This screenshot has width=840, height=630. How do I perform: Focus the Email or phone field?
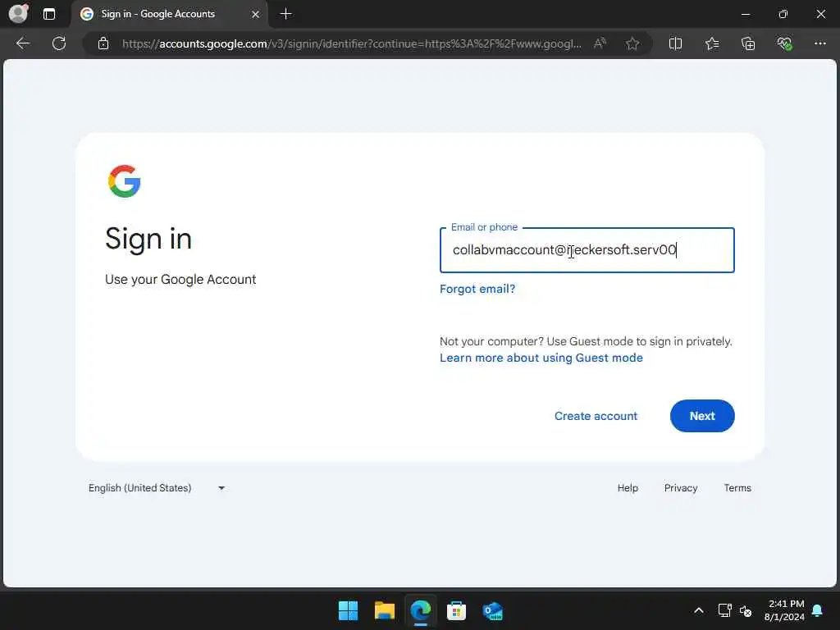click(587, 250)
